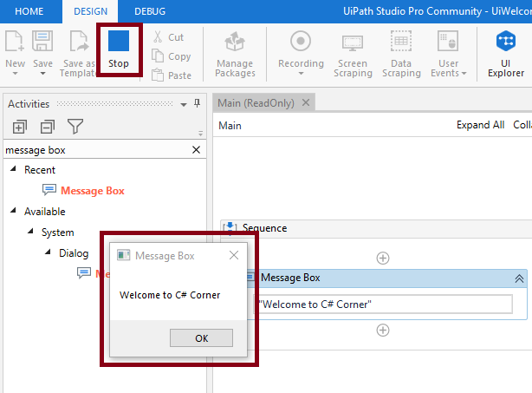Image resolution: width=532 pixels, height=393 pixels.
Task: Open dropdown arrow under New
Action: click(15, 74)
